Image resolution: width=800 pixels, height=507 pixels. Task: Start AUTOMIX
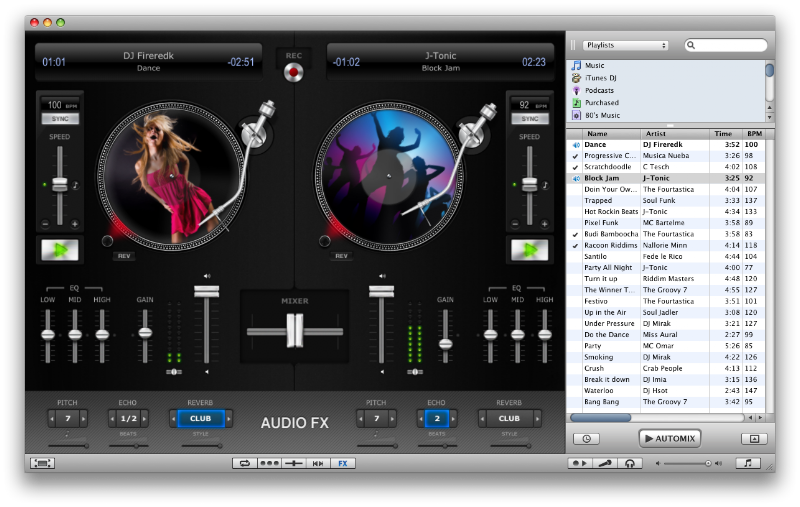click(670, 438)
